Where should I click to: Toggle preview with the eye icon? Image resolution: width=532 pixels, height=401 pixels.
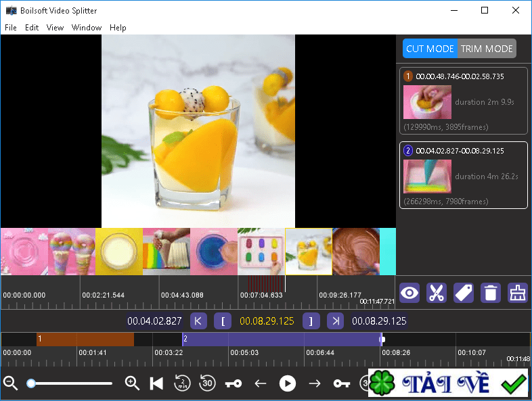[x=409, y=293]
